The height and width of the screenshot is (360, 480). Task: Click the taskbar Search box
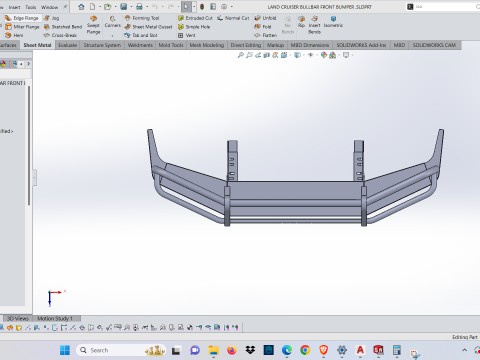(x=121, y=350)
